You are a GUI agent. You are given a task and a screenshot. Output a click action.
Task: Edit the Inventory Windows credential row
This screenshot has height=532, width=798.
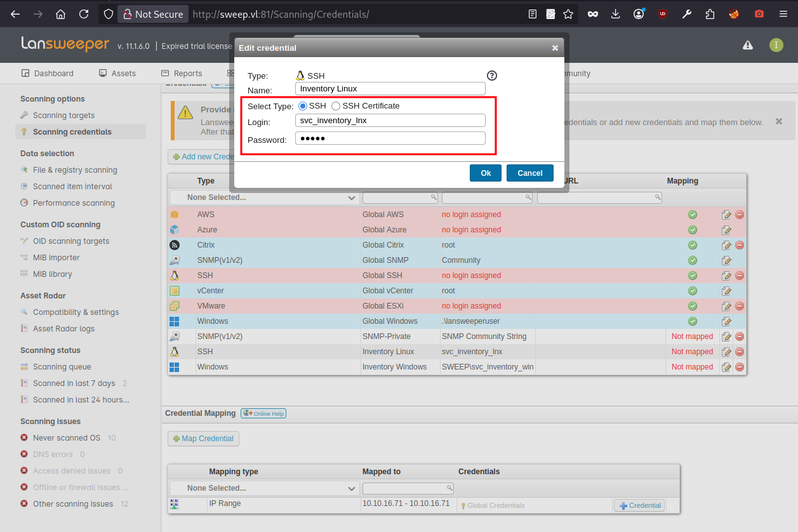[726, 367]
